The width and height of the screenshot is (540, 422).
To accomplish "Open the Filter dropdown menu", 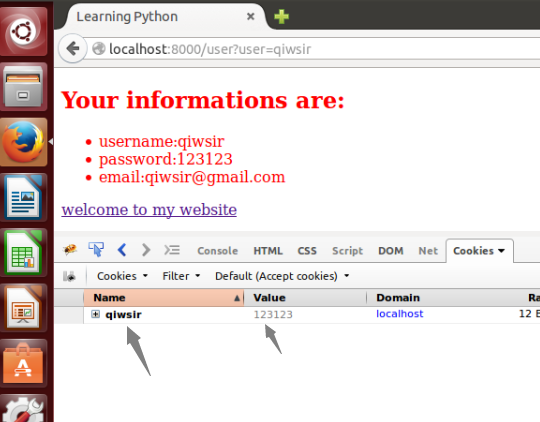I will click(181, 276).
